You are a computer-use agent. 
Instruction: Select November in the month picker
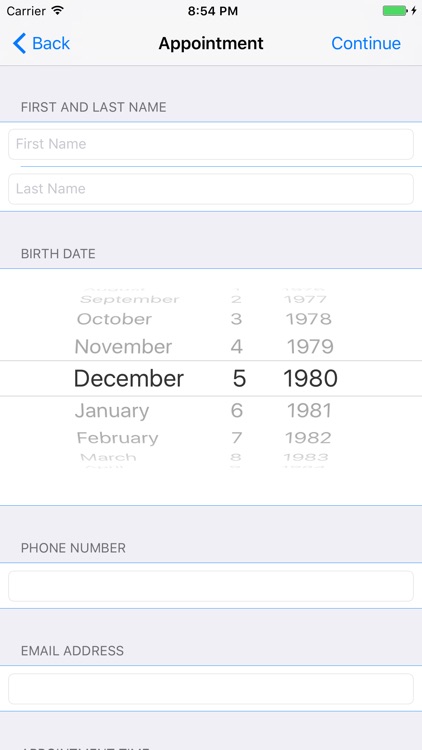(123, 347)
